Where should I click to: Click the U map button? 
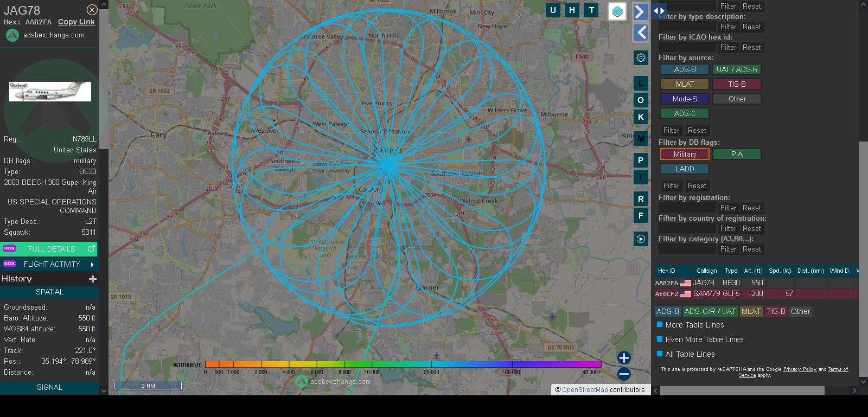553,10
